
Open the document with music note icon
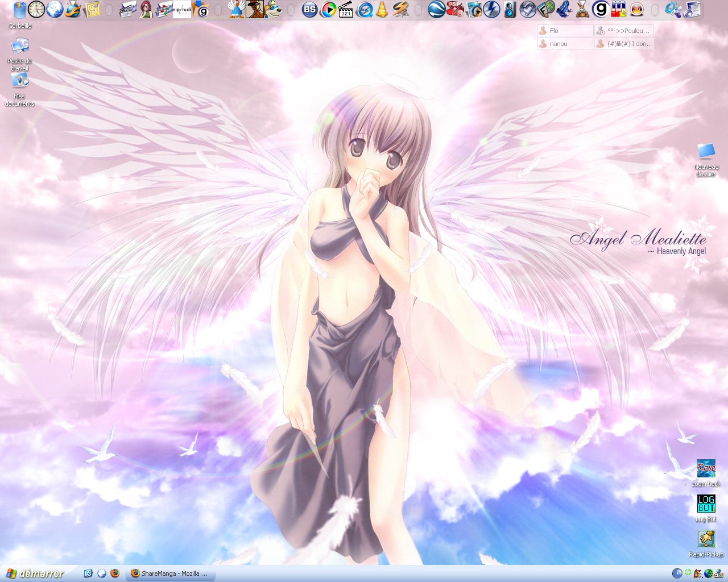coord(692,9)
